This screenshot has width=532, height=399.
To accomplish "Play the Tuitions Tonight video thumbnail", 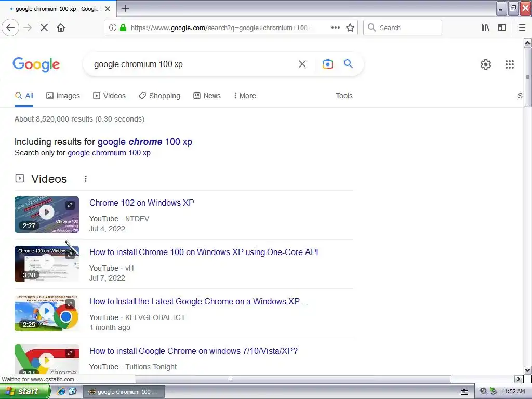I will coord(46,360).
